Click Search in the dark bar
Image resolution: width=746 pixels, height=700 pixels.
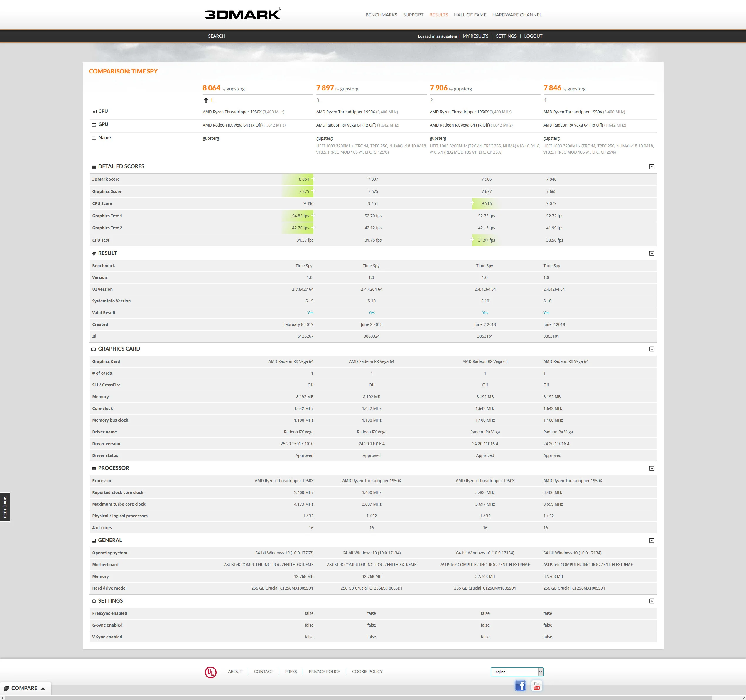[217, 36]
